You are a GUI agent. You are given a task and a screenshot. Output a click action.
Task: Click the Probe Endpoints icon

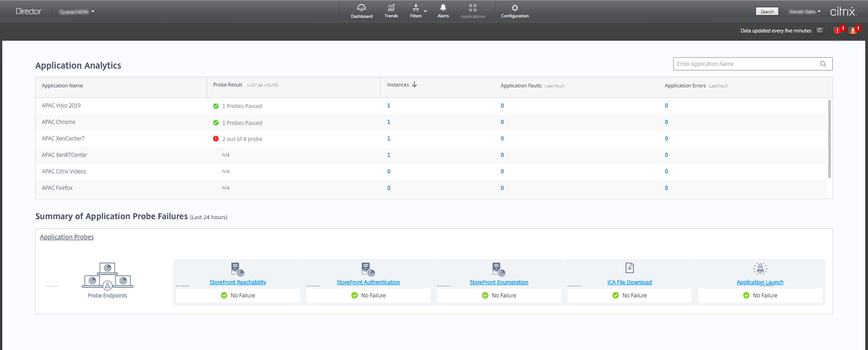coord(107,276)
